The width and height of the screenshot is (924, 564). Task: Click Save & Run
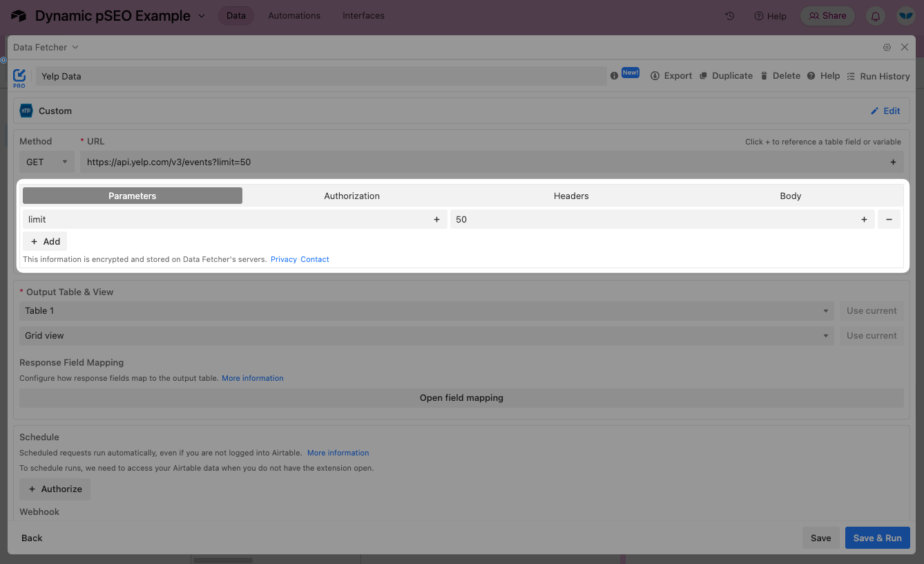(878, 538)
